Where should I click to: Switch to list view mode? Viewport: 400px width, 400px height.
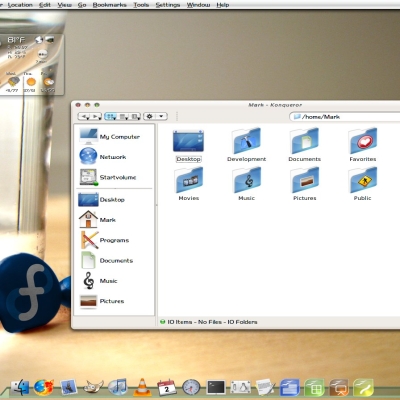(123, 116)
